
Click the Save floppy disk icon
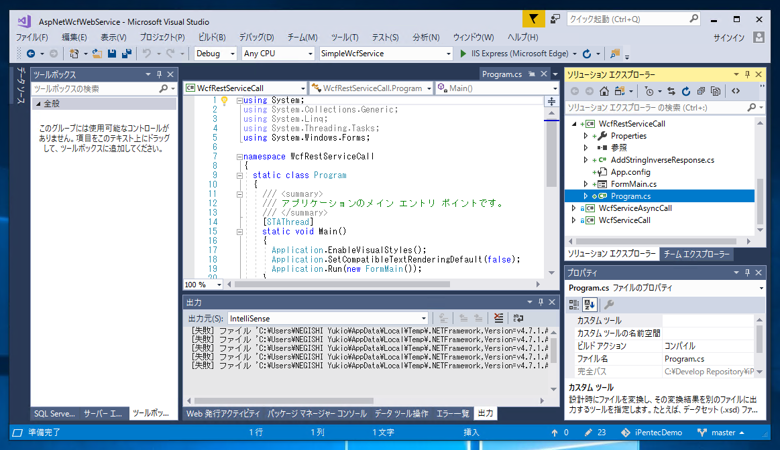coord(112,53)
